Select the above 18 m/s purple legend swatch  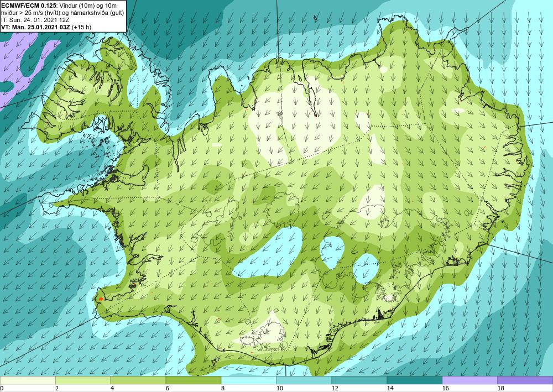[525, 380]
